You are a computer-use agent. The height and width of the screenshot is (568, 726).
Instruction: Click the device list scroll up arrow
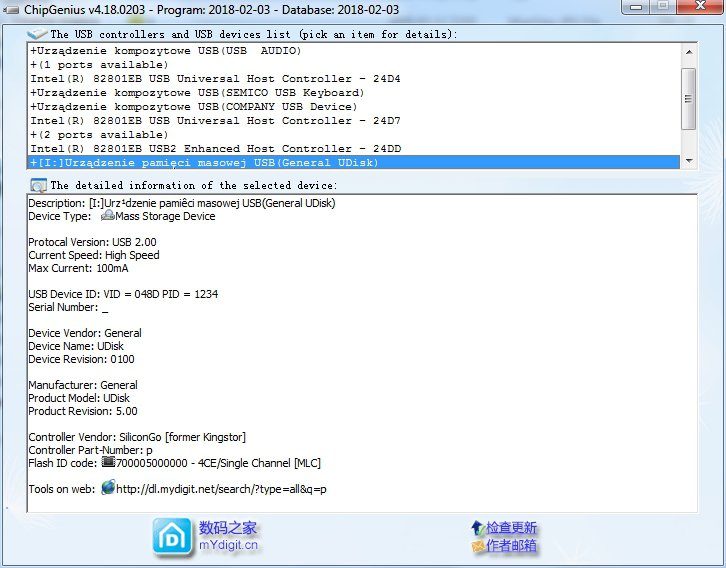click(688, 52)
